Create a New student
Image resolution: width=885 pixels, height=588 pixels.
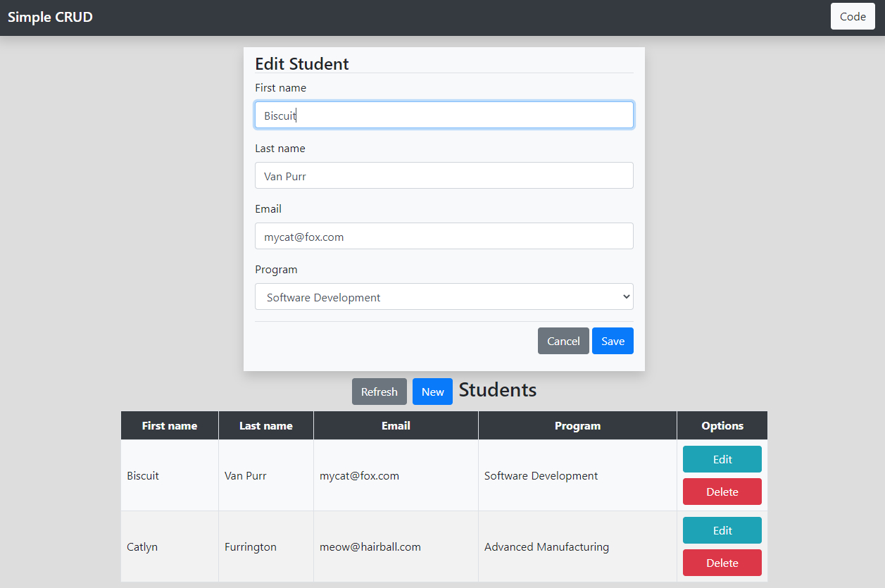pos(432,392)
